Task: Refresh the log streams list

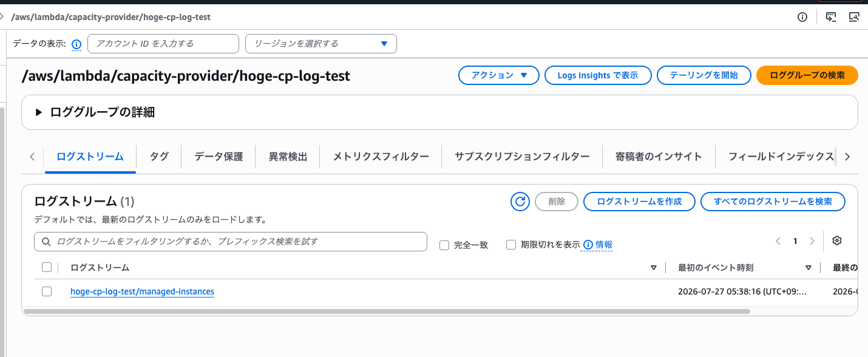Action: pyautogui.click(x=520, y=202)
